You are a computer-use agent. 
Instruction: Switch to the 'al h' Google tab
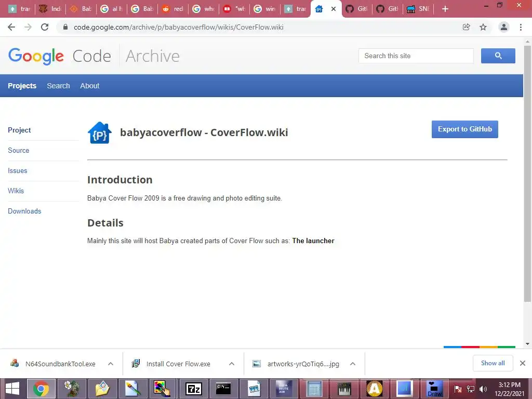(112, 9)
